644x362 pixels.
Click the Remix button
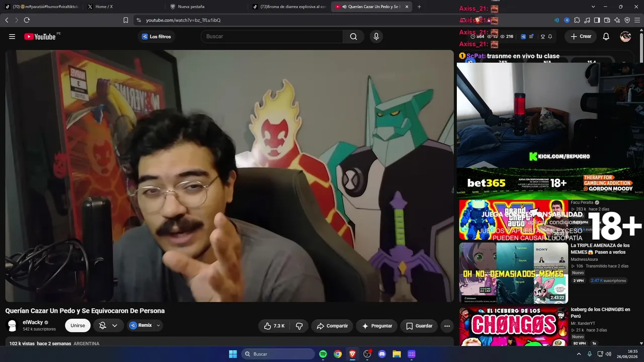[140, 326]
